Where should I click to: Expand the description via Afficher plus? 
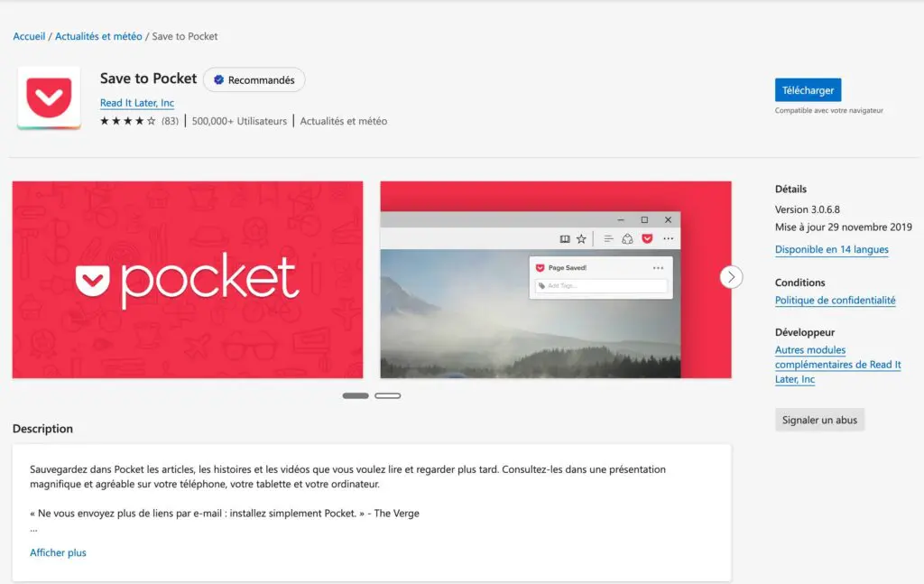coord(58,552)
